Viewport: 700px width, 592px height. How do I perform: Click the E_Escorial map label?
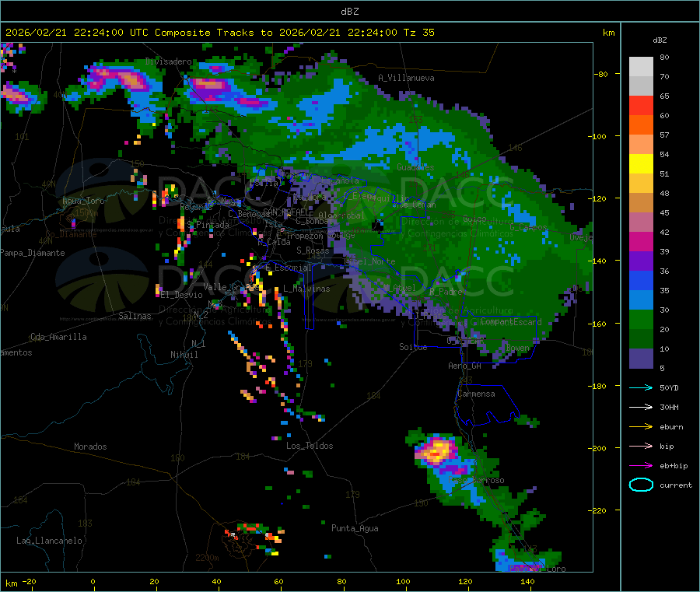(x=289, y=268)
